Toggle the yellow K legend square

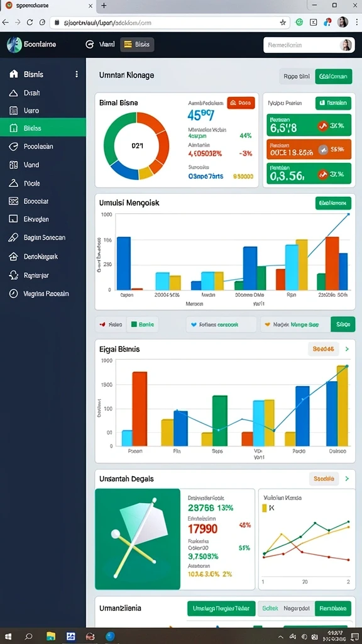click(265, 508)
